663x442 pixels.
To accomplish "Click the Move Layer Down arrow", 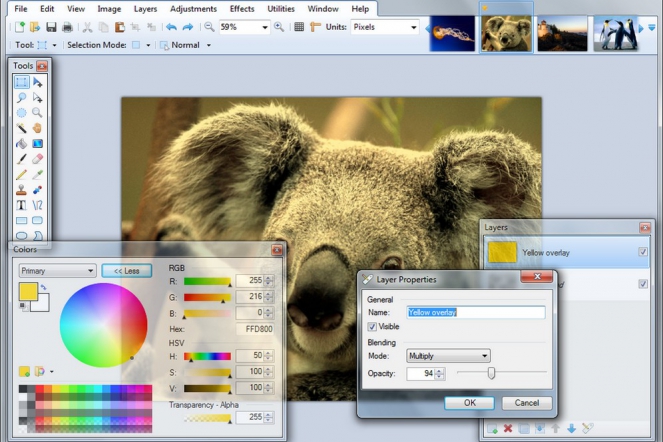I will click(x=571, y=428).
